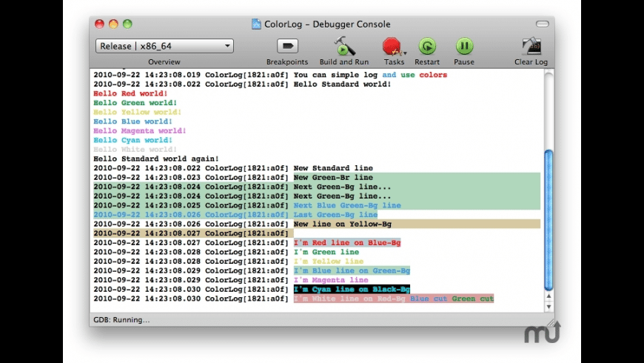Click the yellow minimize window button
644x363 pixels.
(113, 24)
